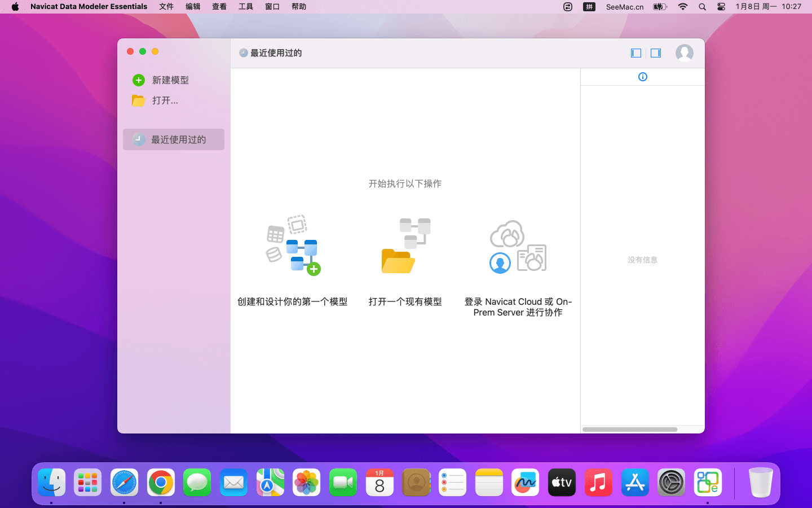Open the Spotlight search icon
This screenshot has height=508, width=812.
click(702, 7)
